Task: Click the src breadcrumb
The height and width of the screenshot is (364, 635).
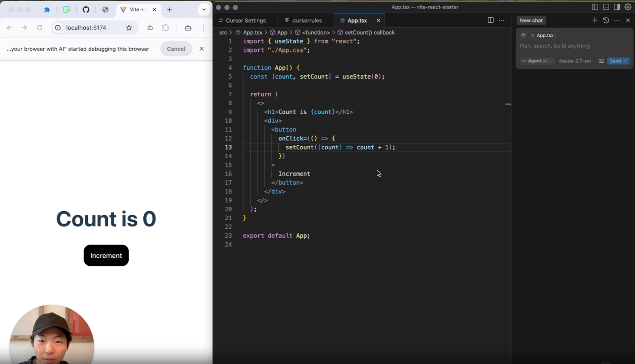Action: pyautogui.click(x=223, y=33)
